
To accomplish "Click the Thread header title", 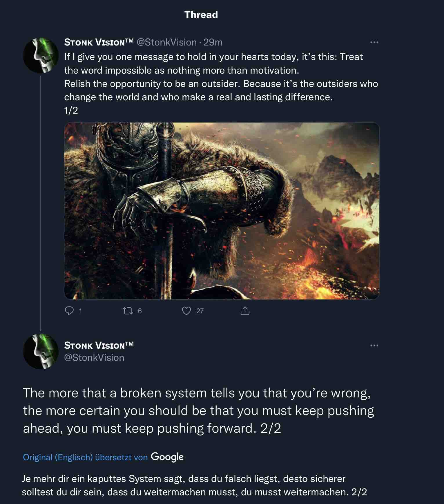I will coord(201,14).
